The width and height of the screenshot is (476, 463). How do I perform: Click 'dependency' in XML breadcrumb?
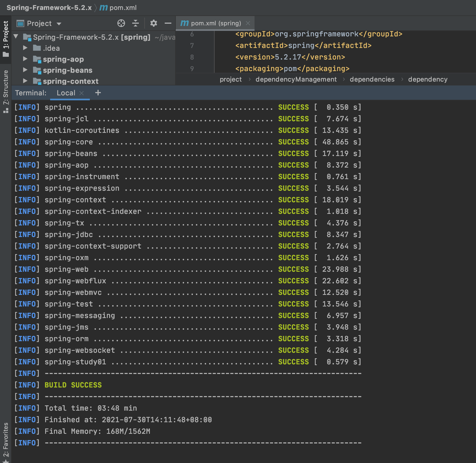point(428,79)
